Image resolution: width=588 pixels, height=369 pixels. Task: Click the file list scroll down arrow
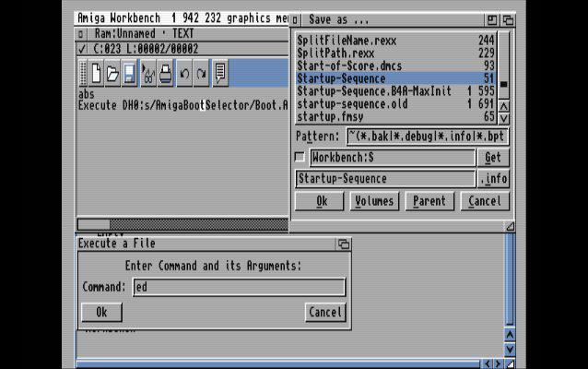point(503,118)
